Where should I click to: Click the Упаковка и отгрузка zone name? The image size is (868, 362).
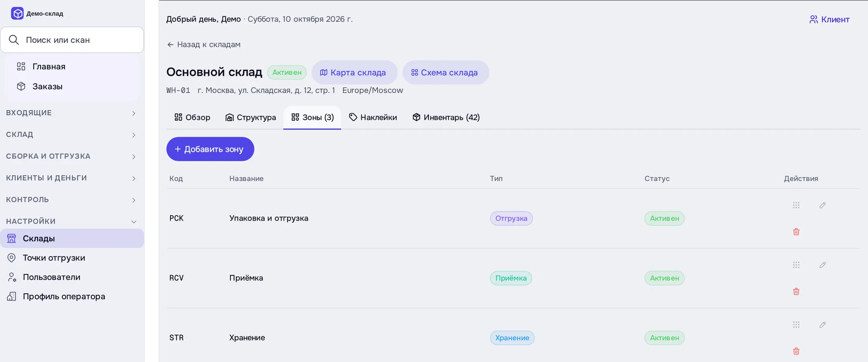point(269,218)
